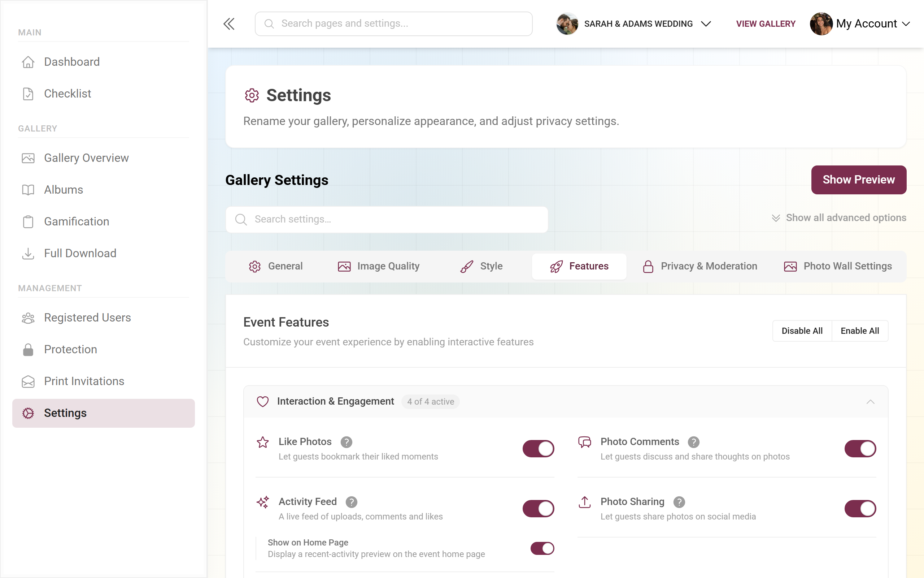This screenshot has width=924, height=578.
Task: Select the Features tab
Action: [x=579, y=267]
